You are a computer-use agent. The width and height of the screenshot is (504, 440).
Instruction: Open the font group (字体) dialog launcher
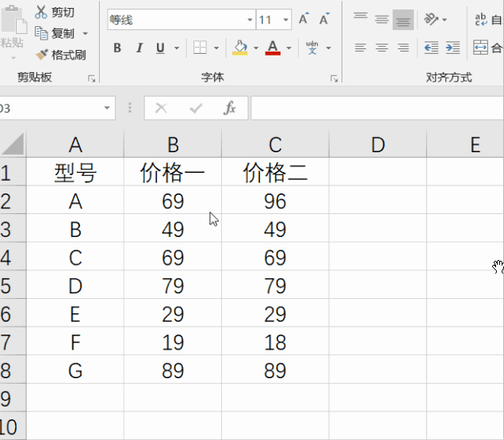[x=334, y=78]
